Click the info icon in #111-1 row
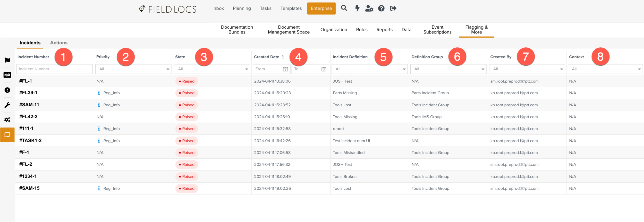Viewport: 644px width, 222px height. pos(99,129)
